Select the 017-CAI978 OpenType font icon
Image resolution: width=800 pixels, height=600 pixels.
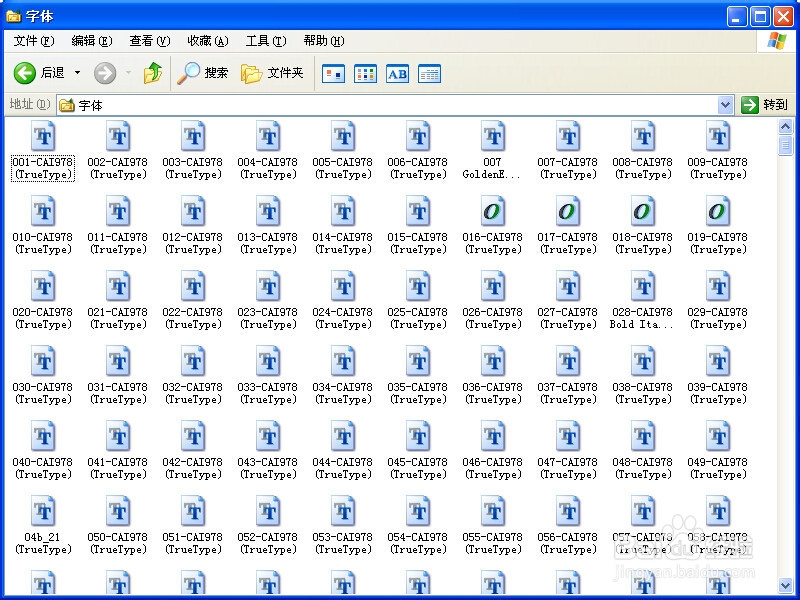pyautogui.click(x=568, y=211)
